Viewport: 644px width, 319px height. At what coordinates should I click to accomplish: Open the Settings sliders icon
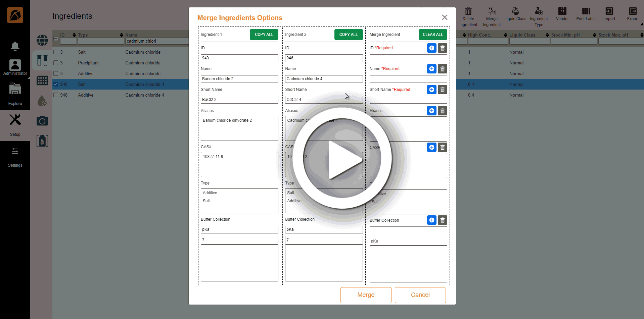click(x=15, y=152)
